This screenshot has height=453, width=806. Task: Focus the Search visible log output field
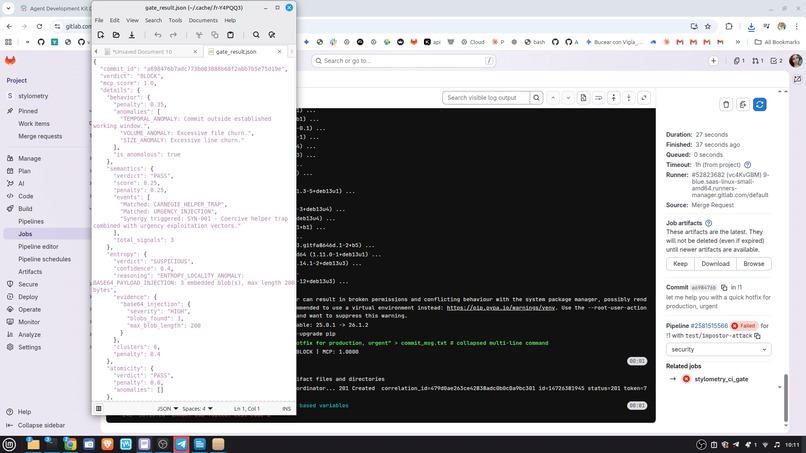coord(486,98)
